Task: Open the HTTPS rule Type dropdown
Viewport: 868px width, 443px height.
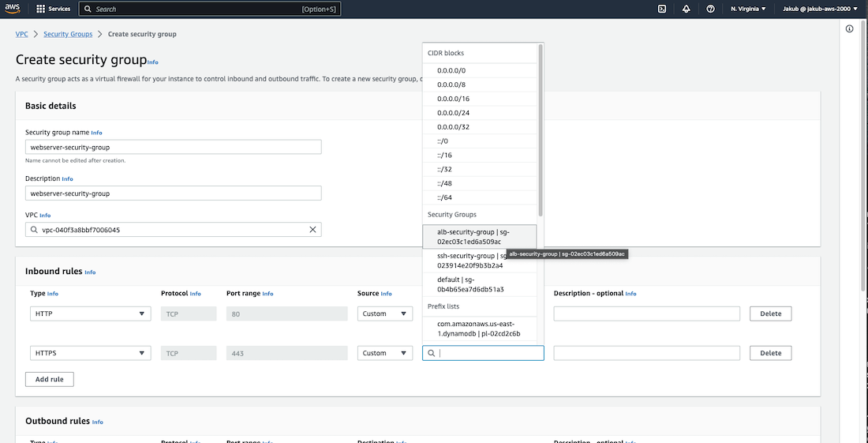Action: click(91, 353)
